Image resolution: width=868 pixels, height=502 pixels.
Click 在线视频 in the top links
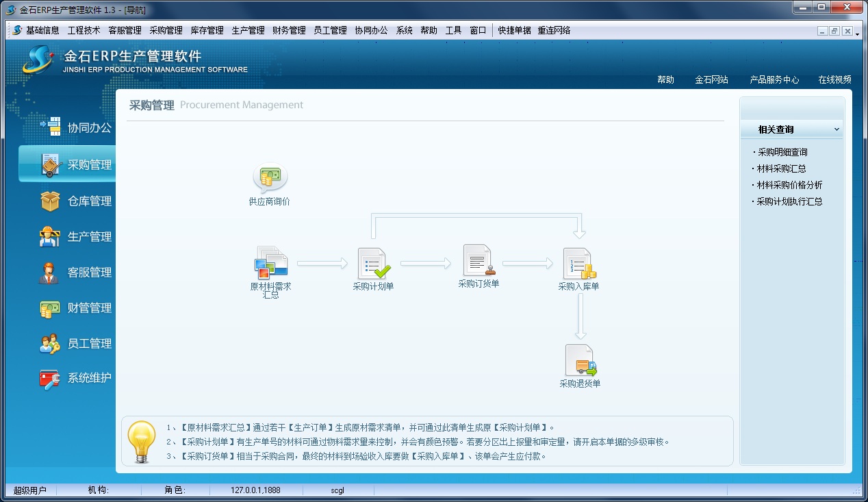click(x=834, y=80)
